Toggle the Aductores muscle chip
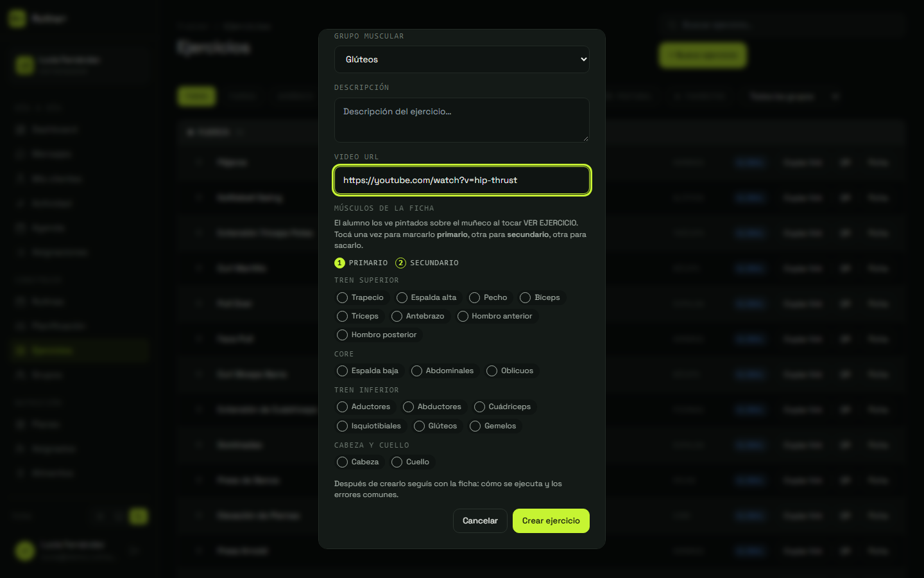 (x=364, y=407)
